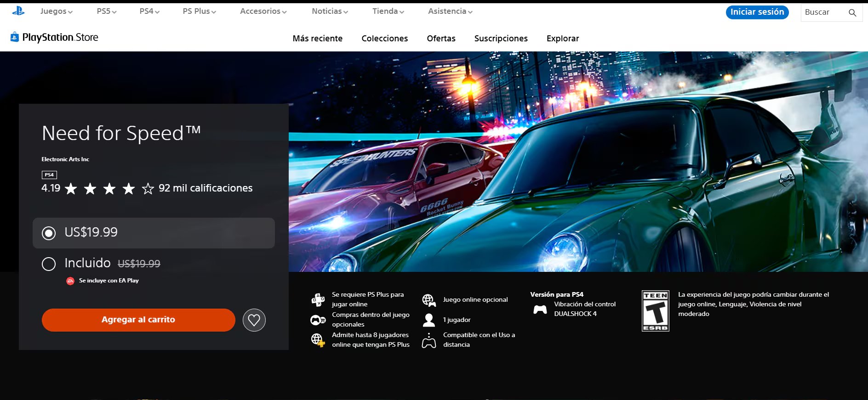Click the in-game purchases icon
868x400 pixels.
tap(318, 320)
